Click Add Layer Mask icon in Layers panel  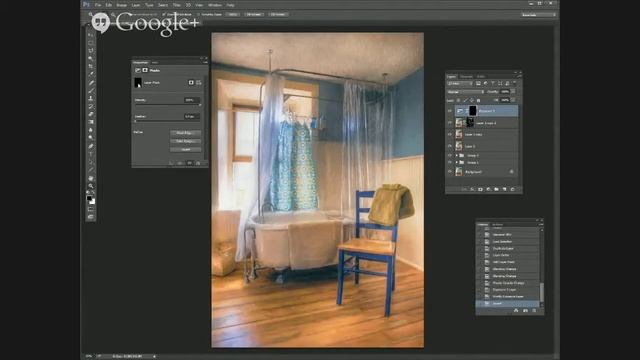[x=480, y=189]
